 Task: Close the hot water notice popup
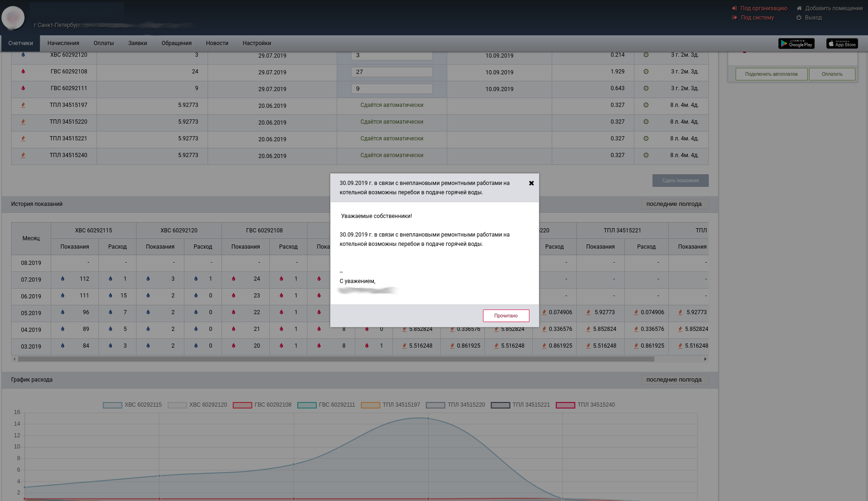point(531,183)
